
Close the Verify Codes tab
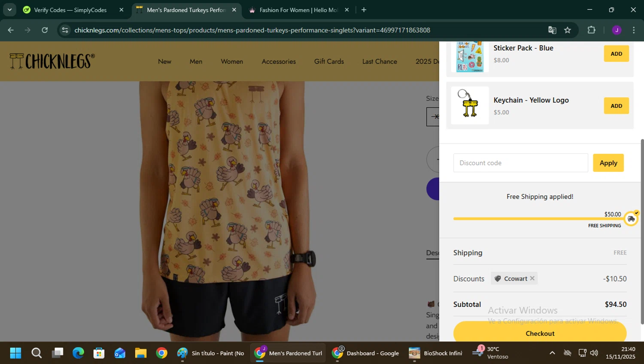point(122,10)
